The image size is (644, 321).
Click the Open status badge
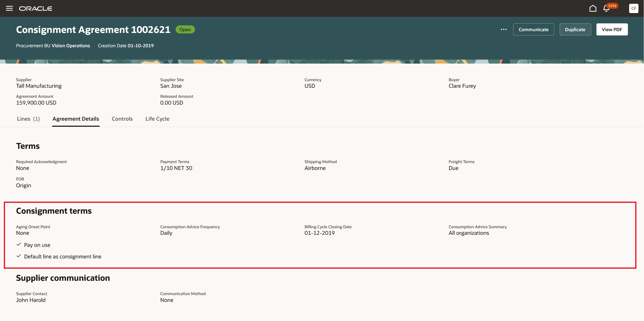click(185, 29)
